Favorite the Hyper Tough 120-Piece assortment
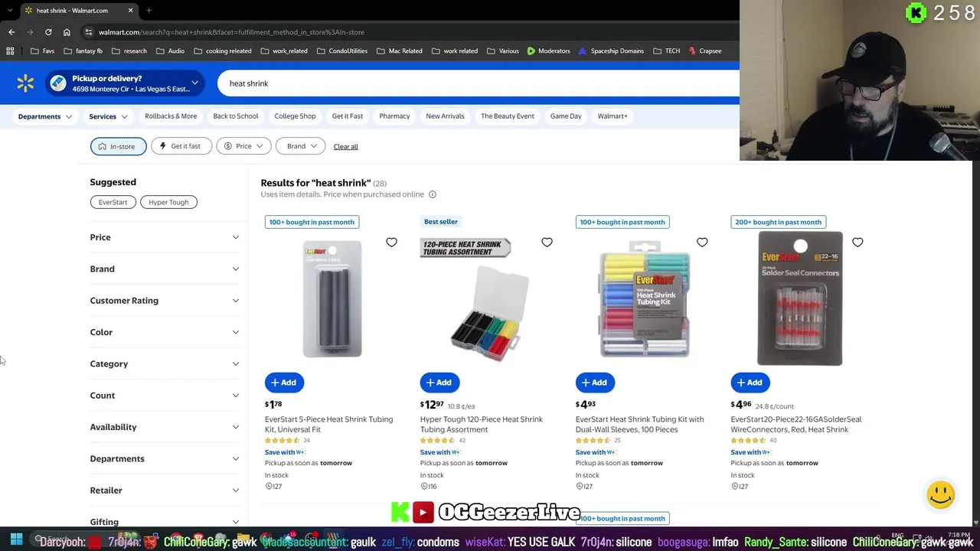 (547, 243)
